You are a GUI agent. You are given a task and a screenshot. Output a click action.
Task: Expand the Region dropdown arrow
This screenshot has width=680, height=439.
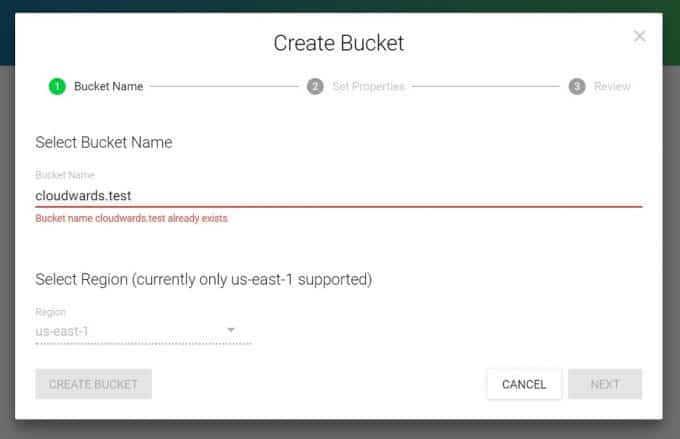[x=230, y=330]
